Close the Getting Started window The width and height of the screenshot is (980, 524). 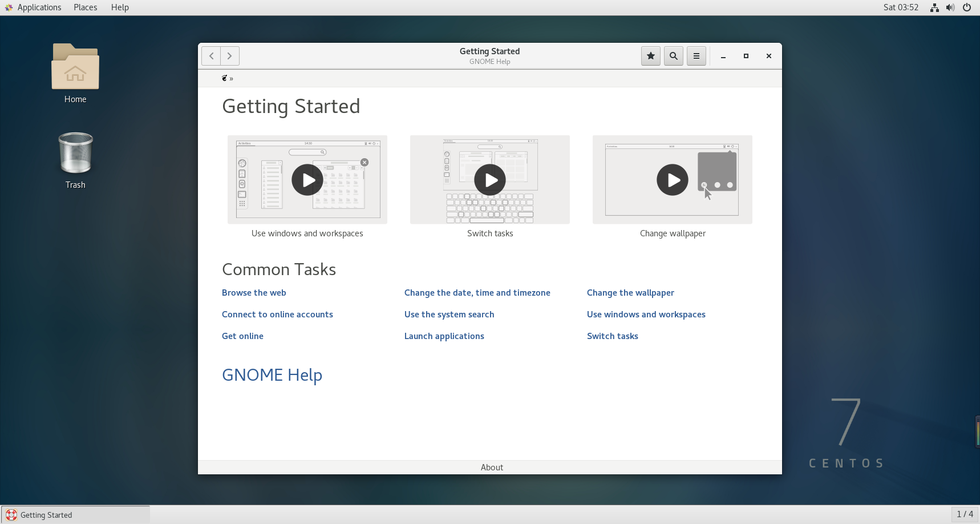point(769,56)
